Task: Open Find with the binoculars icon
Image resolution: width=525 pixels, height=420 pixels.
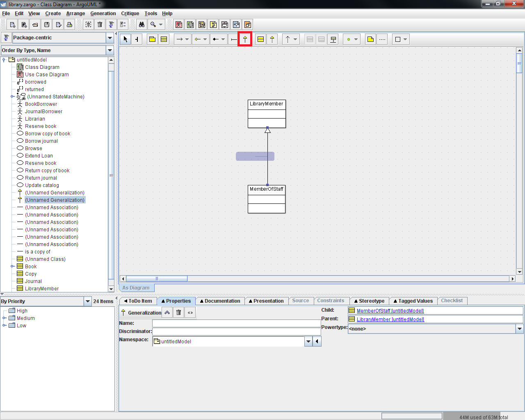Action: pos(142,25)
